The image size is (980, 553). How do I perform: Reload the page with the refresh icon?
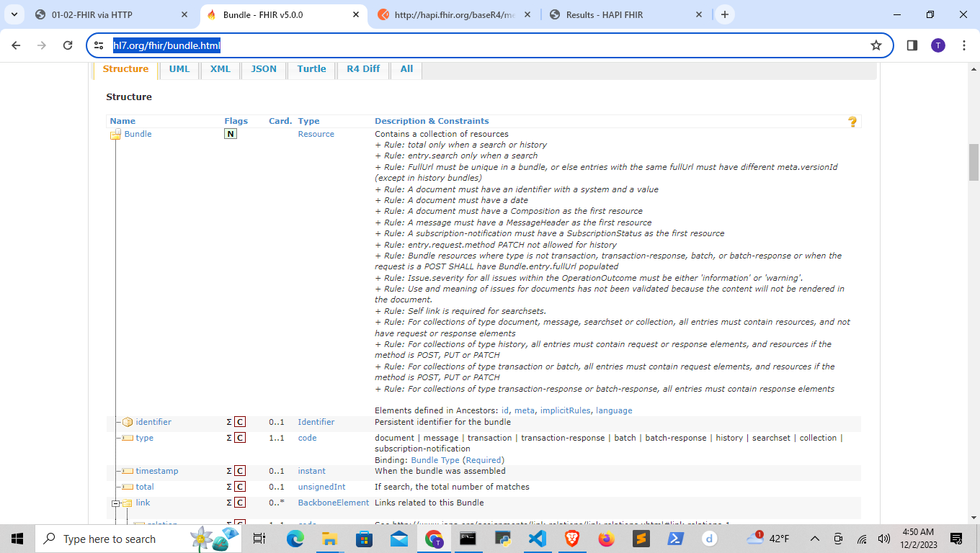pos(68,45)
